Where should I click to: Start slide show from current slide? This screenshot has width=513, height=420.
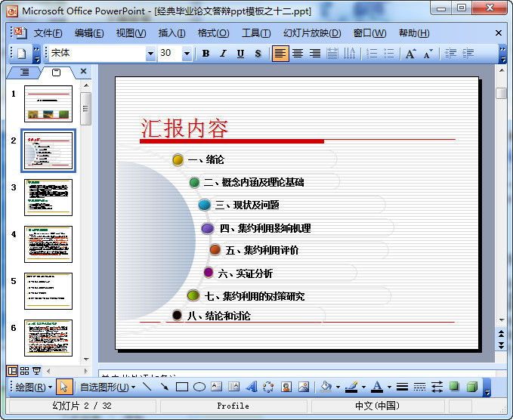pos(36,371)
